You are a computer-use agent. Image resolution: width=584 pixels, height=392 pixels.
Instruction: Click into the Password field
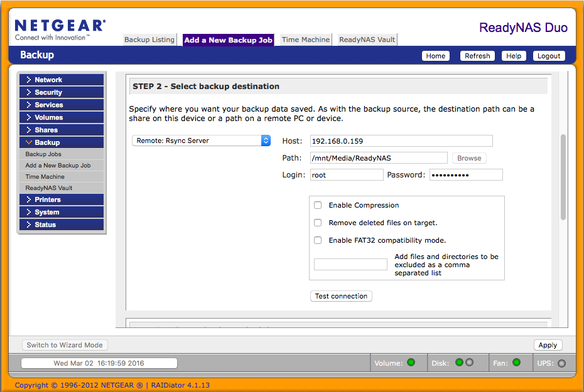pos(466,175)
